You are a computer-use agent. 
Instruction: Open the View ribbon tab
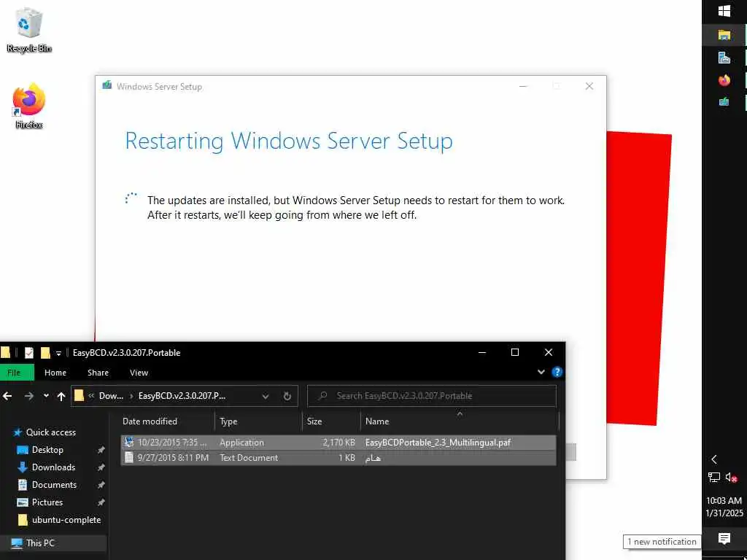point(139,373)
